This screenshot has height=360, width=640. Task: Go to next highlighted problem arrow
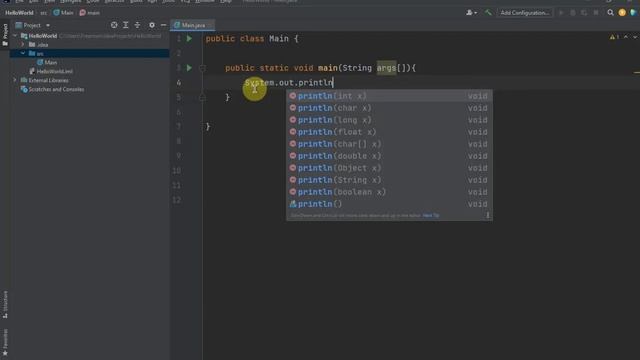[635, 37]
